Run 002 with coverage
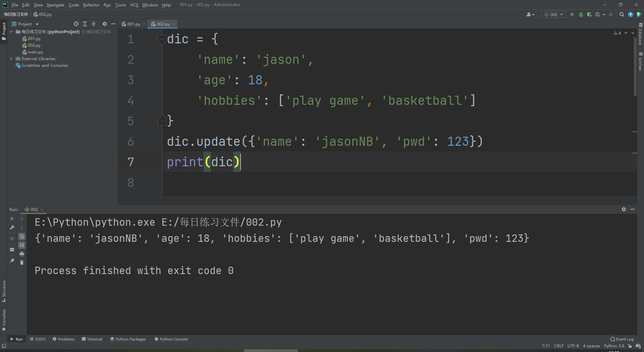The width and height of the screenshot is (644, 352). pos(589,14)
